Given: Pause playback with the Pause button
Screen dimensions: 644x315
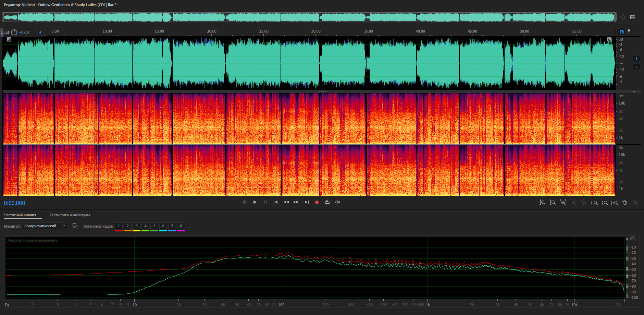Looking at the screenshot, I should coord(265,202).
